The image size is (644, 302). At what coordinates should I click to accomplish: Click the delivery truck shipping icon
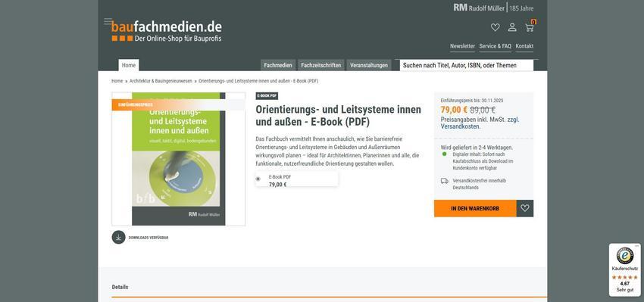(445, 181)
